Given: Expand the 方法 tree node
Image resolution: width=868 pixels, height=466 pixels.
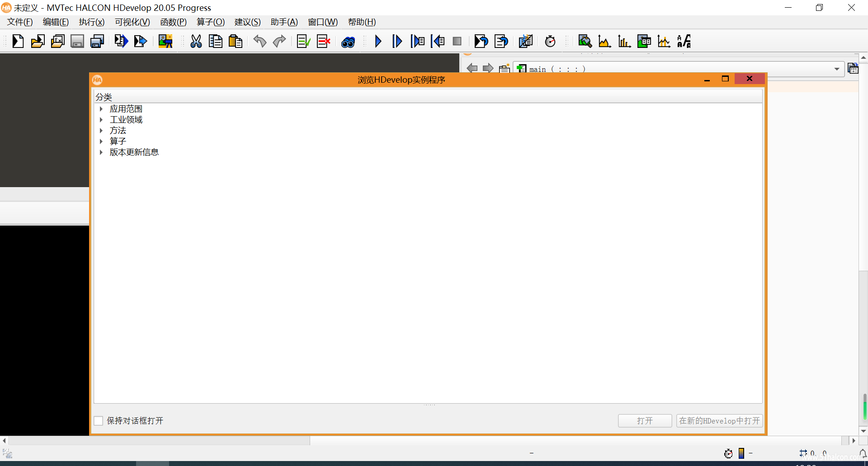Looking at the screenshot, I should [101, 131].
